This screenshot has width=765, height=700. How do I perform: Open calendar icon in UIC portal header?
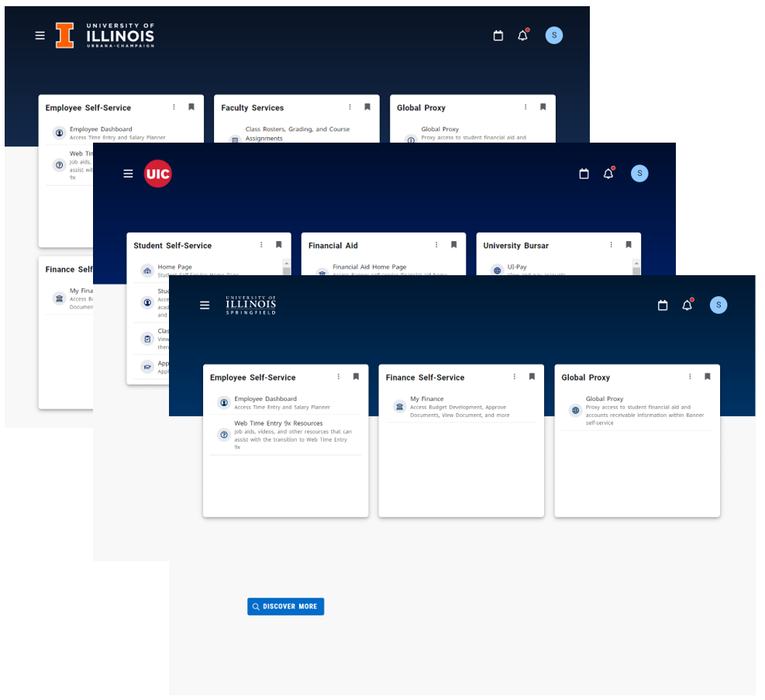[x=584, y=174]
